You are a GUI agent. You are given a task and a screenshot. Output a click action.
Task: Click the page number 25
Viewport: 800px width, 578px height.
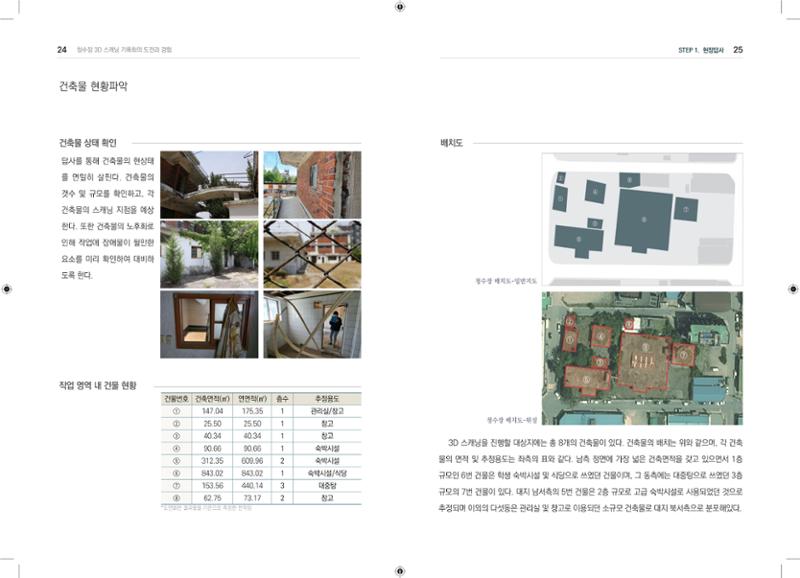point(738,49)
